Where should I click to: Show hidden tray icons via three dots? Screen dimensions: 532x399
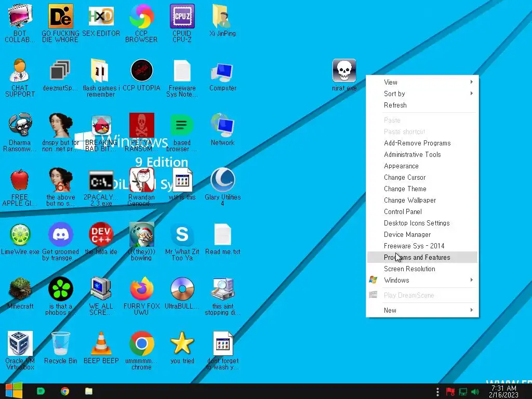[x=437, y=392]
